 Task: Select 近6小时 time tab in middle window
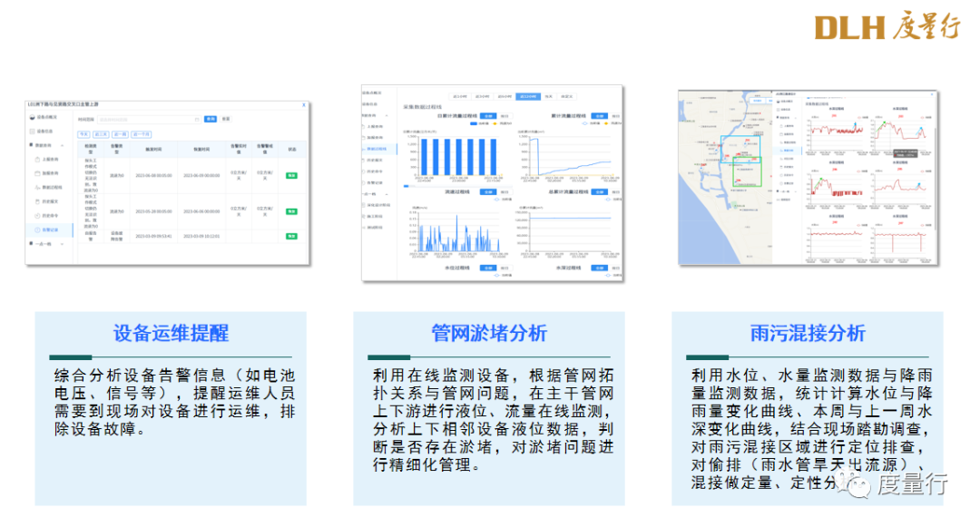tap(505, 97)
